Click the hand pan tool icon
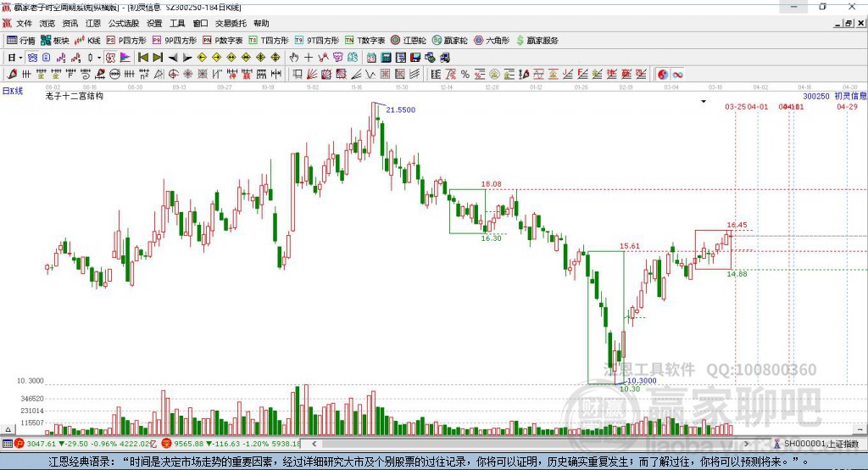The width and height of the screenshot is (868, 470). (294, 58)
